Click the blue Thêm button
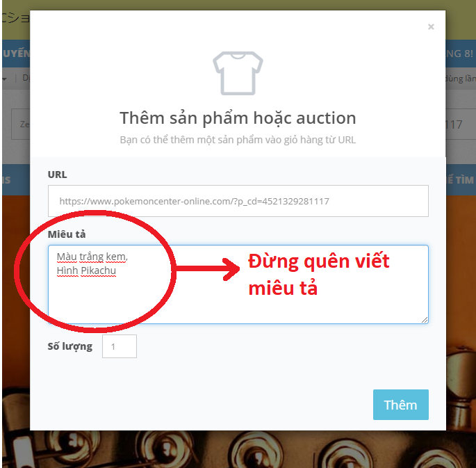This screenshot has width=476, height=468. point(401,405)
